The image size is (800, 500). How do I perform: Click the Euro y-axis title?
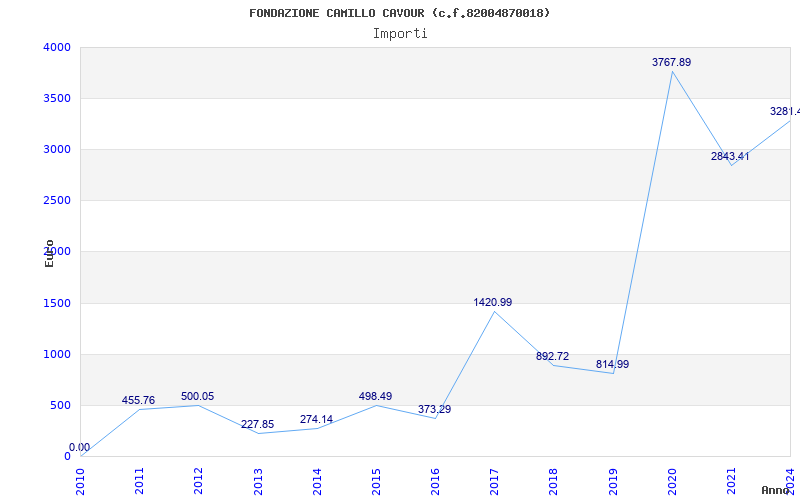[x=49, y=254]
